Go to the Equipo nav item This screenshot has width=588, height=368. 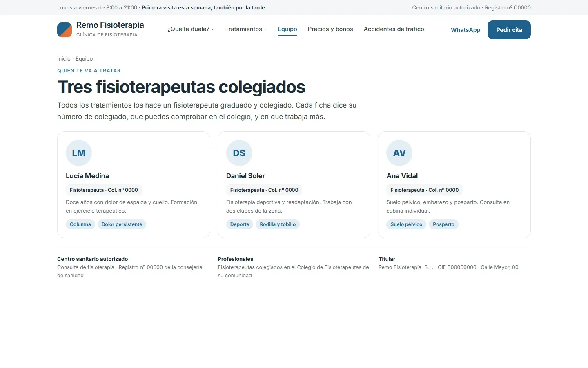[287, 29]
